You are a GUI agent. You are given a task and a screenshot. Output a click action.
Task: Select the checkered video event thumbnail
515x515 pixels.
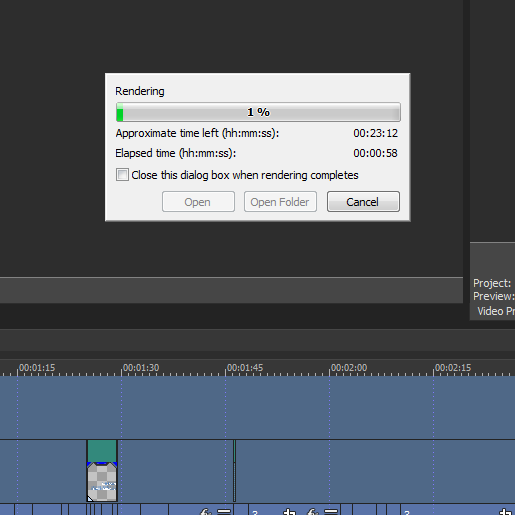[102, 482]
